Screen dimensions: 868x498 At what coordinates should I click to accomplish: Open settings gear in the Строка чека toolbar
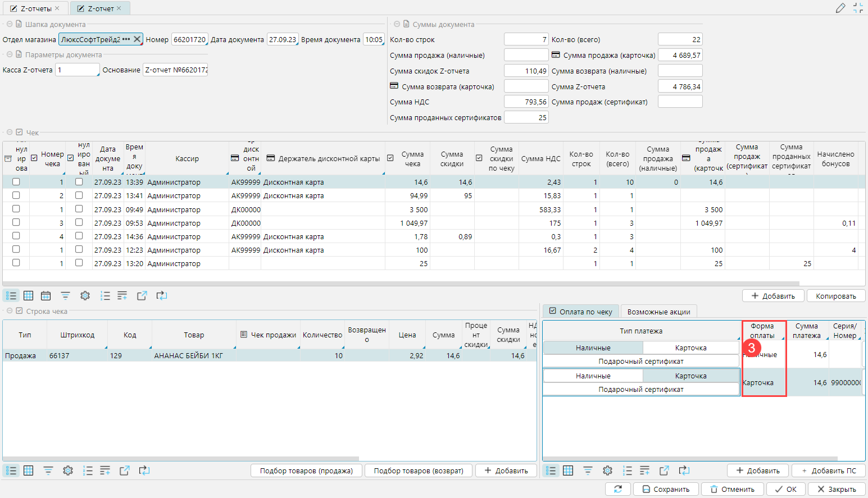click(68, 470)
